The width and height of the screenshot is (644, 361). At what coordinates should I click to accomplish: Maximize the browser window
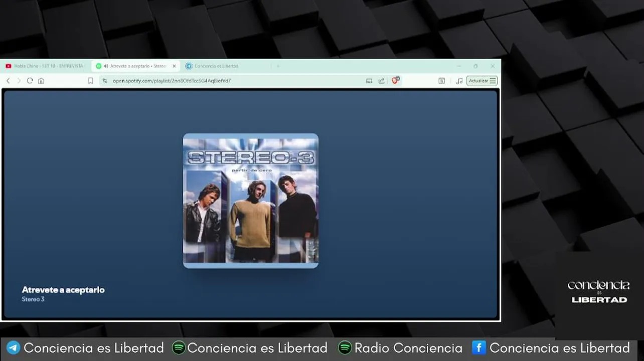coord(475,66)
